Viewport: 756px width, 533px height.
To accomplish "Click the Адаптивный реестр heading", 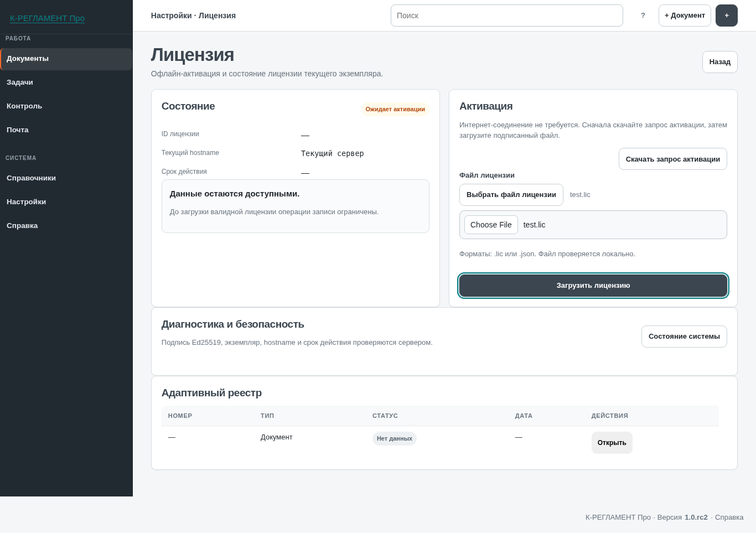I will (211, 393).
